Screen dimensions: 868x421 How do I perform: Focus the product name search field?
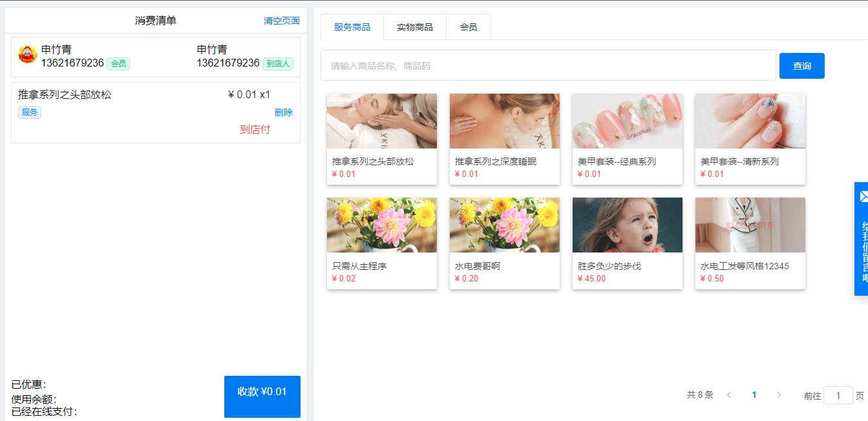click(548, 65)
